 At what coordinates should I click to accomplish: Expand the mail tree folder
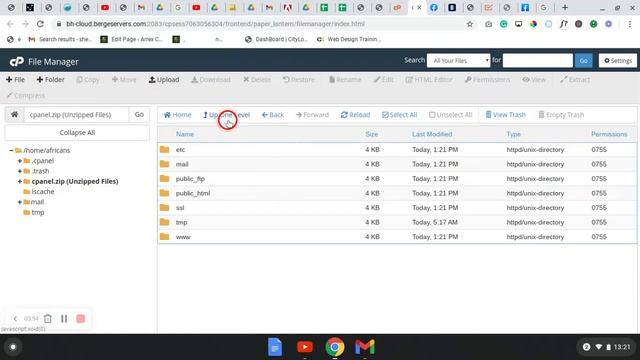click(x=20, y=202)
